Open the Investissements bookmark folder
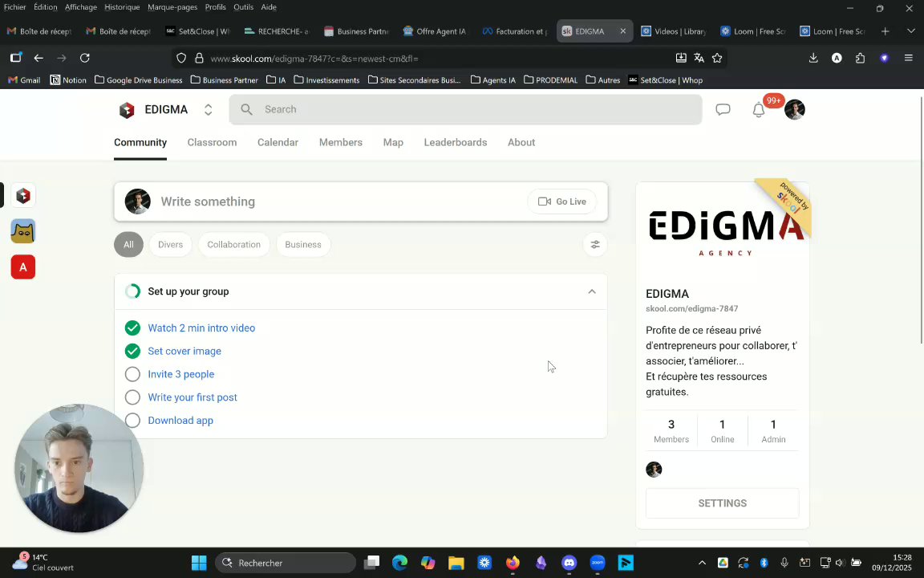 [326, 80]
